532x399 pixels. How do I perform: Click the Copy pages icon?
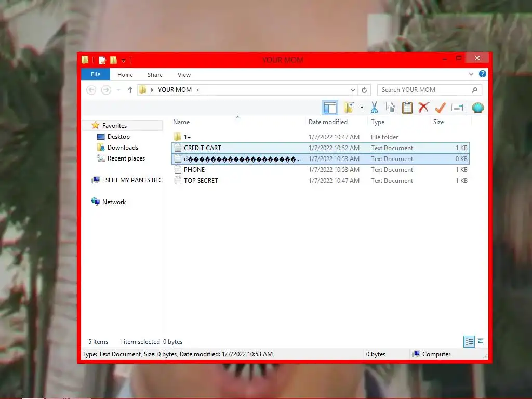391,108
